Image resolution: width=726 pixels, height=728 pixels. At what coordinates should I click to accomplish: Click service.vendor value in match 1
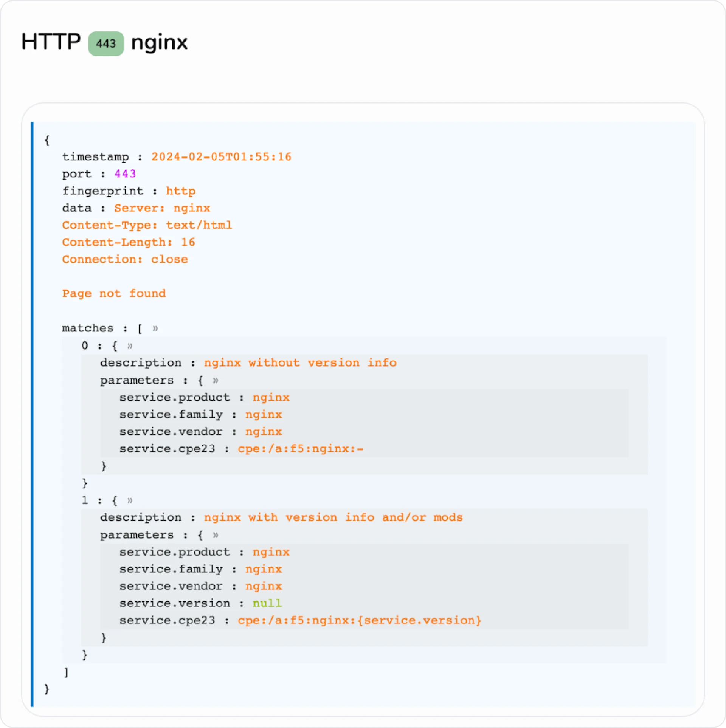(264, 587)
